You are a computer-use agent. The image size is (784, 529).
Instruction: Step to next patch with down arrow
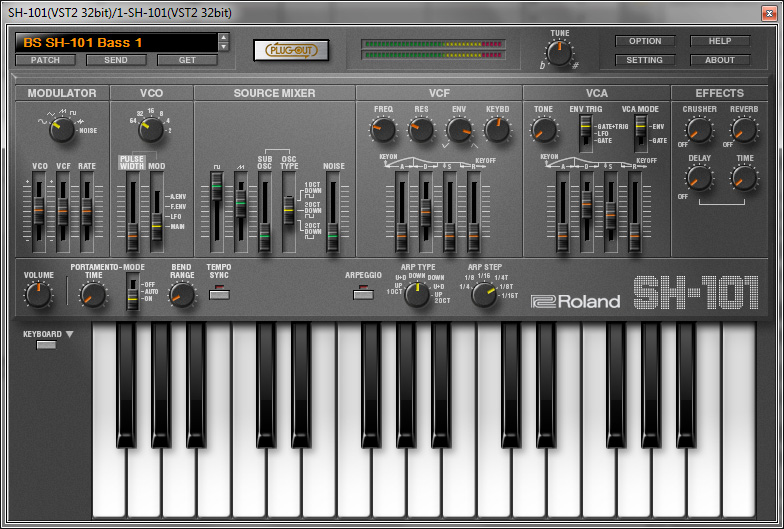pyautogui.click(x=224, y=46)
